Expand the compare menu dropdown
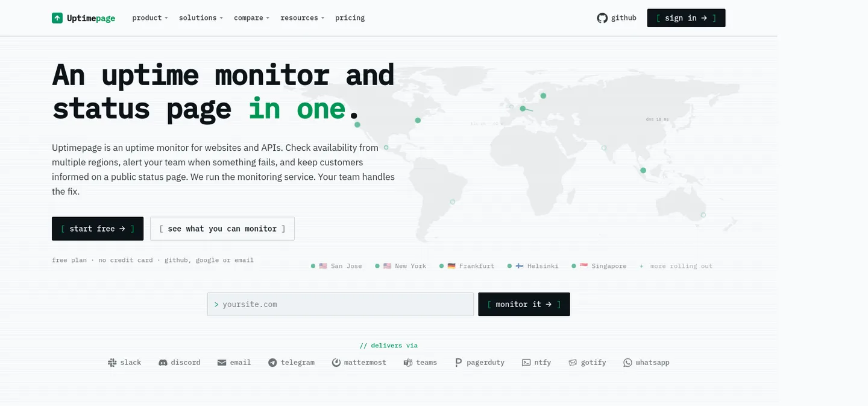This screenshot has height=406, width=868. pos(251,18)
